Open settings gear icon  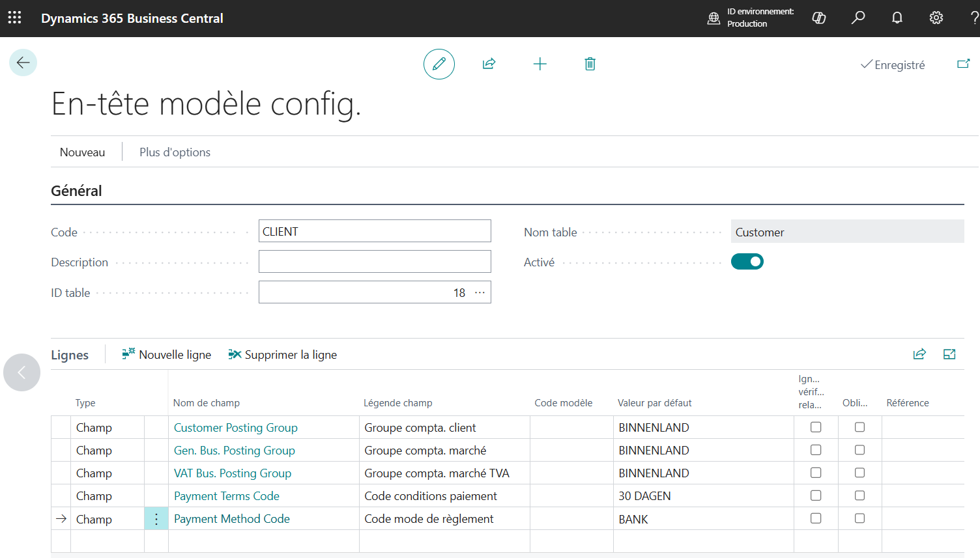pos(936,18)
